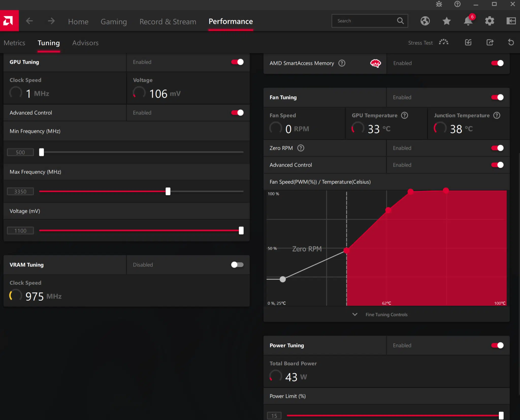Open Zero RPM help icon

301,148
